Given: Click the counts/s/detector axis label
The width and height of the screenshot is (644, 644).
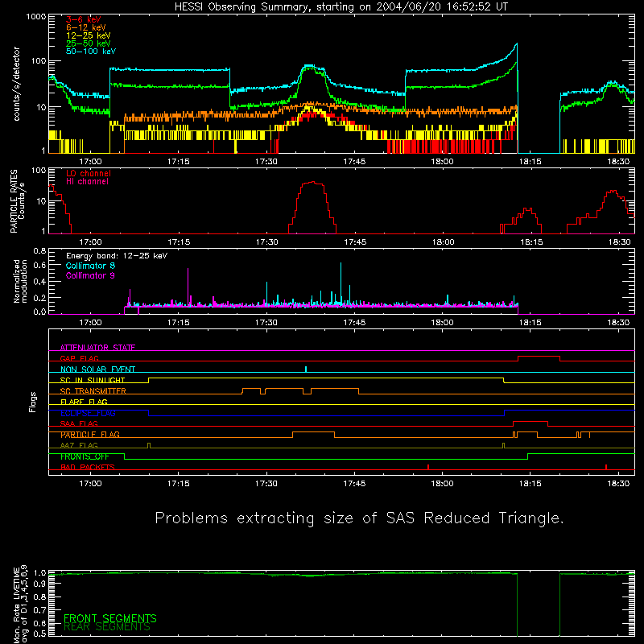Looking at the screenshot, I should (x=16, y=84).
